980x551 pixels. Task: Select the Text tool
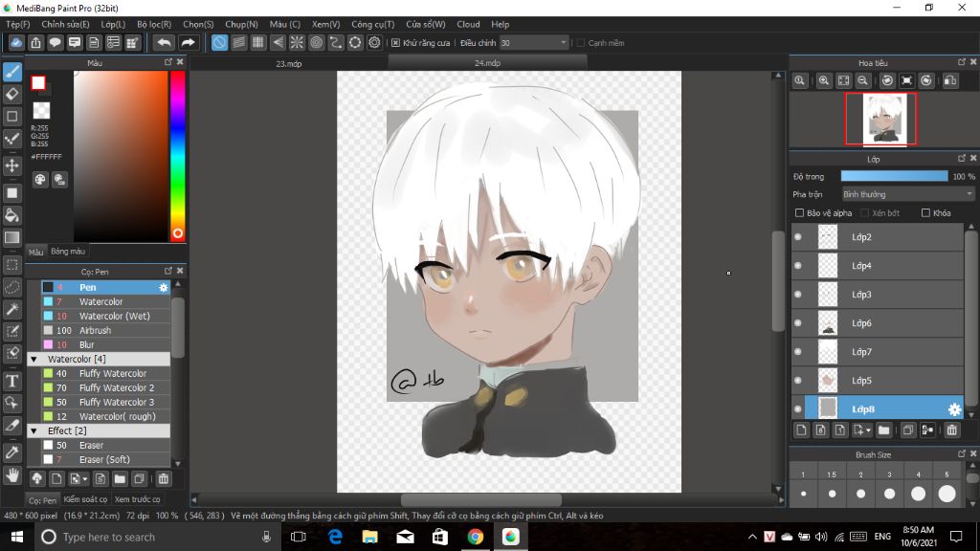pos(11,381)
